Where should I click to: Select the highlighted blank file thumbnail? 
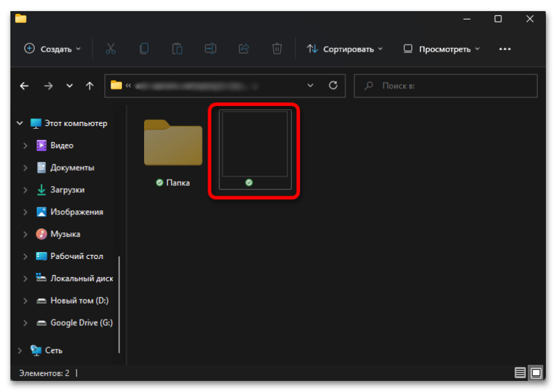point(254,150)
